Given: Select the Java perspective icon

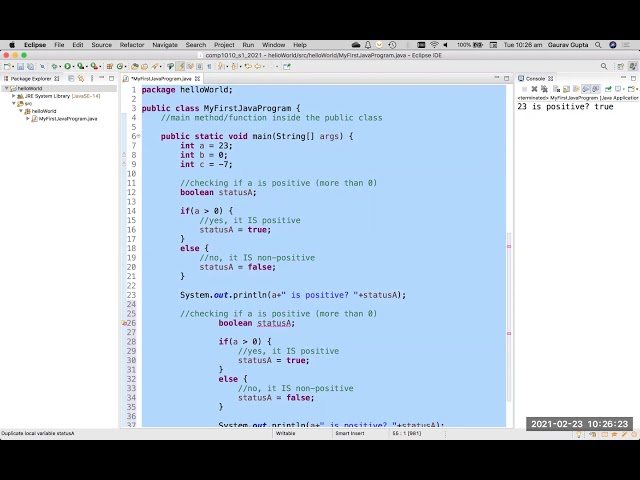Looking at the screenshot, I should coord(633,67).
